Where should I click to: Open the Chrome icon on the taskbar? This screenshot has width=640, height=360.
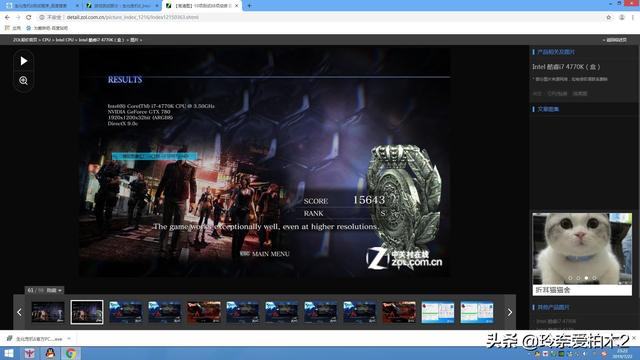70,353
